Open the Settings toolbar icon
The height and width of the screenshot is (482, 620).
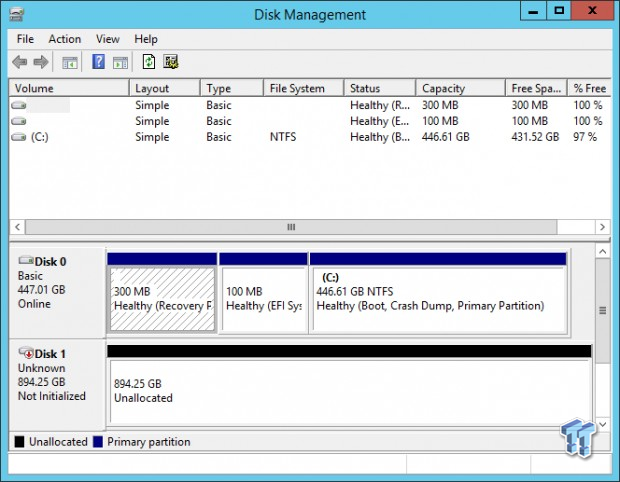[x=171, y=62]
